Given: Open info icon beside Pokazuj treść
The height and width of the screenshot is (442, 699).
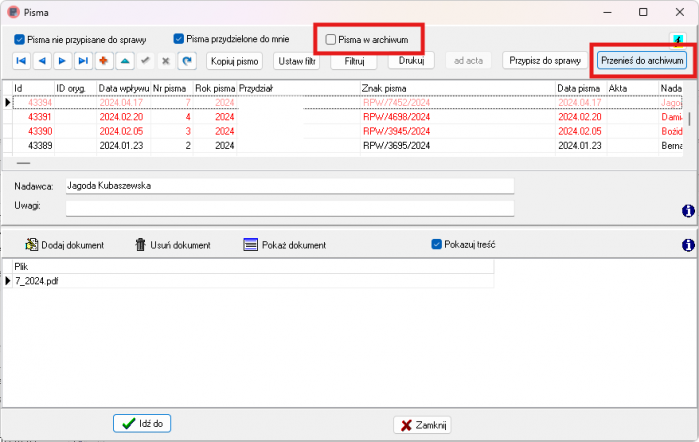Looking at the screenshot, I should (688, 245).
